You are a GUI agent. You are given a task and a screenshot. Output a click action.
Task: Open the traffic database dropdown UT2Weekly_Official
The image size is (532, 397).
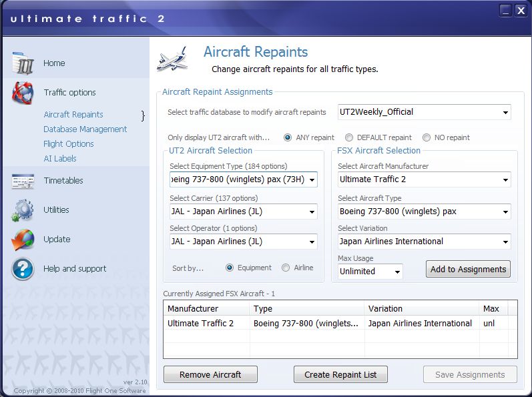[424, 112]
